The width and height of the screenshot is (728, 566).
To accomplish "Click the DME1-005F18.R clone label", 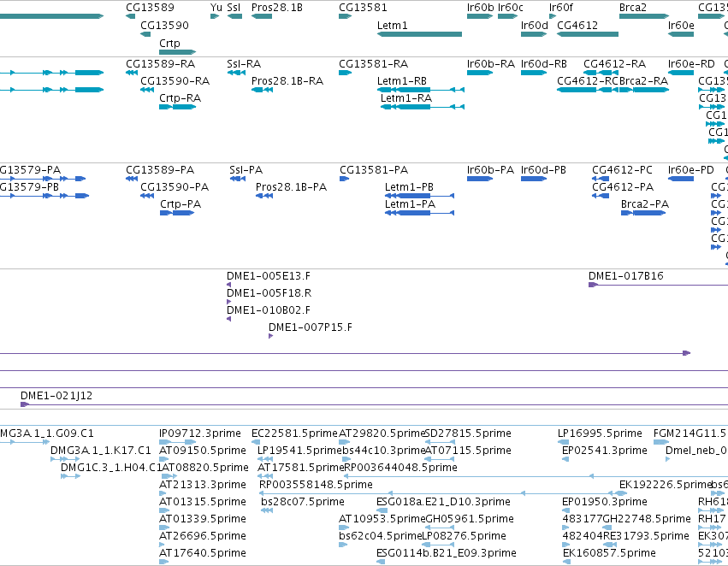I will point(269,293).
